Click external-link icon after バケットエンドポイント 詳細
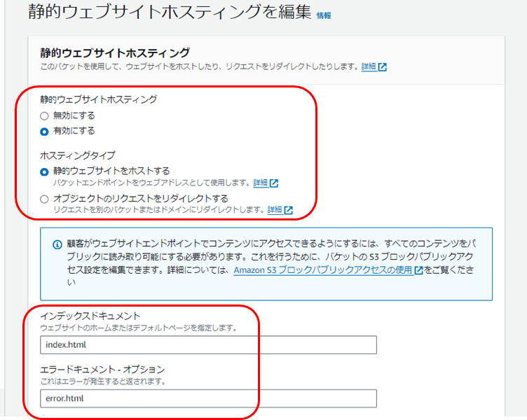Image resolution: width=527 pixels, height=420 pixels. pos(274,183)
